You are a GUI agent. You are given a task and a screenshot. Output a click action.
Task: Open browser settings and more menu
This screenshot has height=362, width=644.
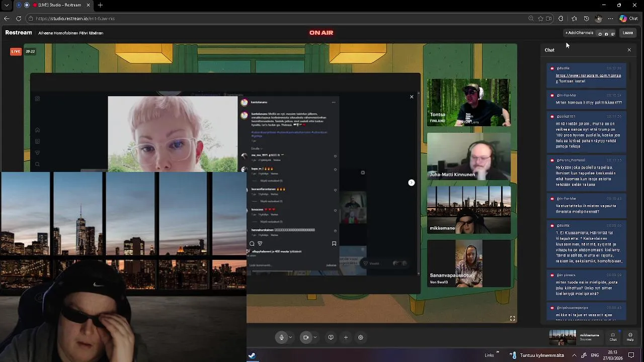(x=610, y=19)
